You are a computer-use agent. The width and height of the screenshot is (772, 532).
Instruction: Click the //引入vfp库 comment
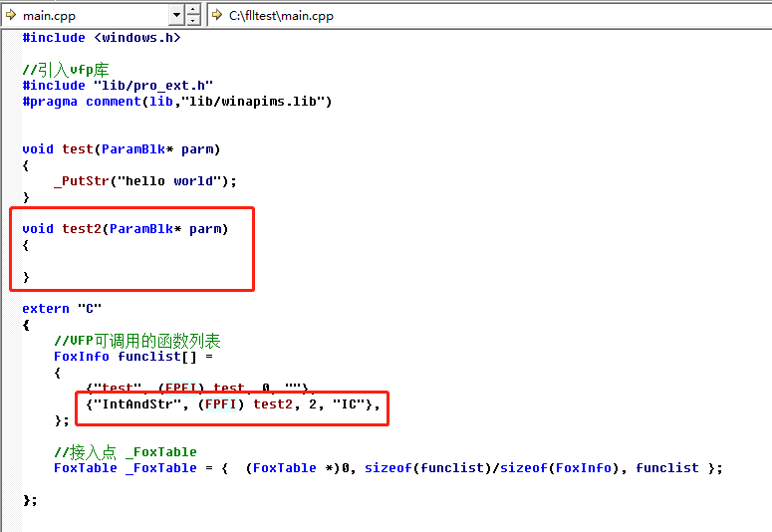66,70
